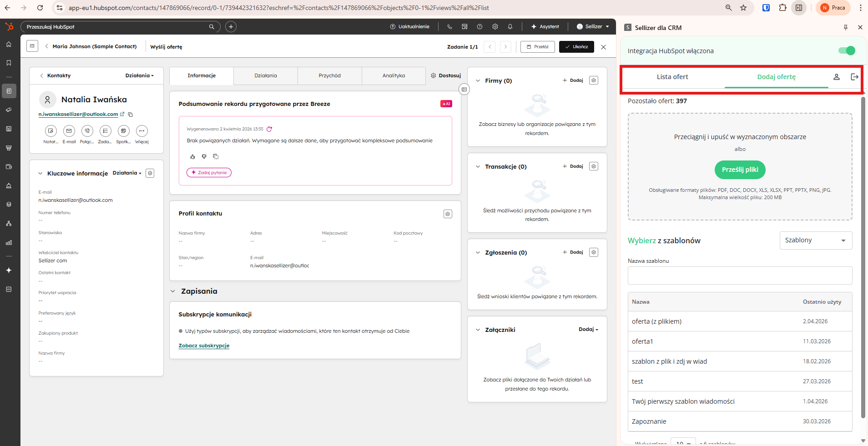
Task: Click the E-mail action icon under contact
Action: click(69, 131)
